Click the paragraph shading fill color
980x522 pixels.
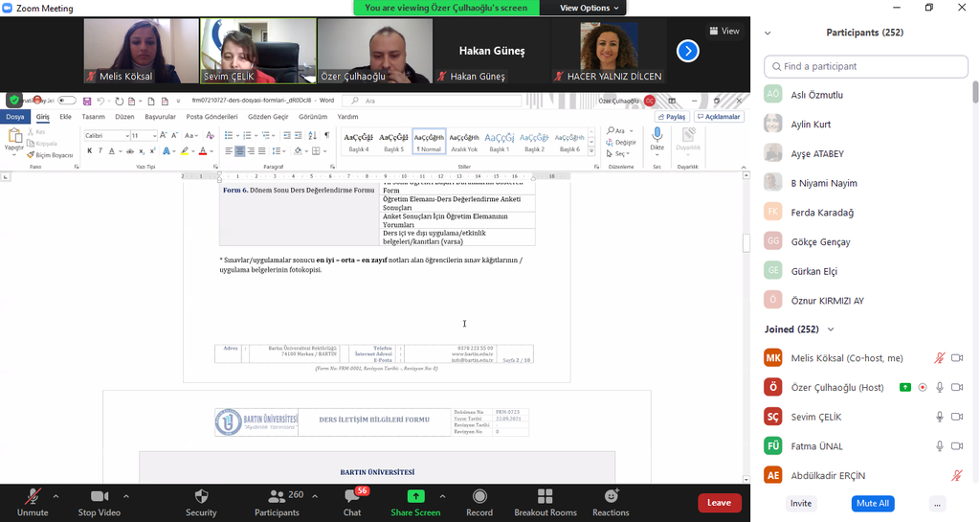299,150
